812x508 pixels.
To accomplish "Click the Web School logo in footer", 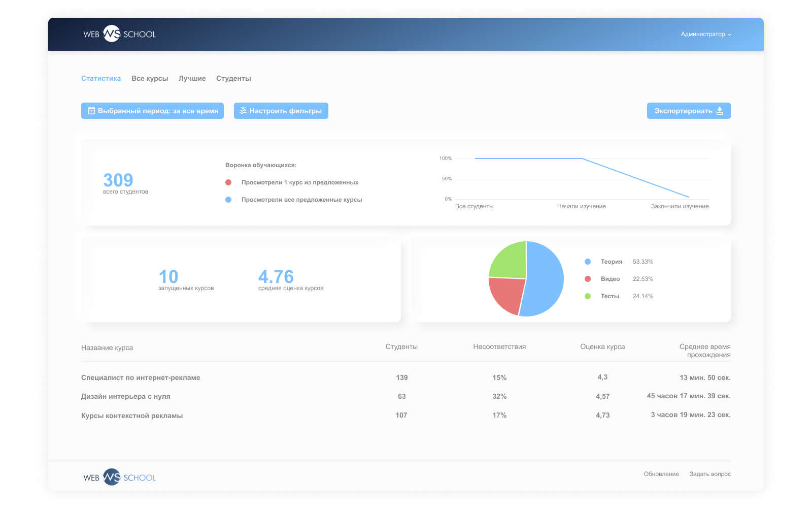I will click(119, 478).
